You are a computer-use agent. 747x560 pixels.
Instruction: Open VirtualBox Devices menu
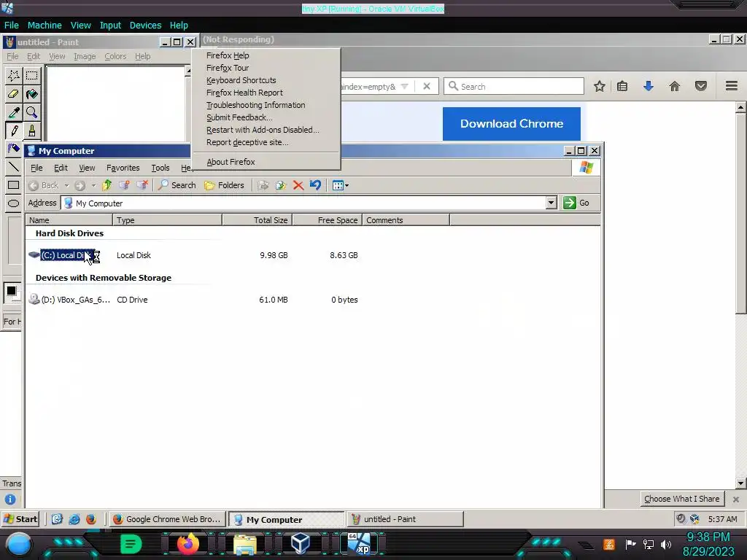pos(145,26)
